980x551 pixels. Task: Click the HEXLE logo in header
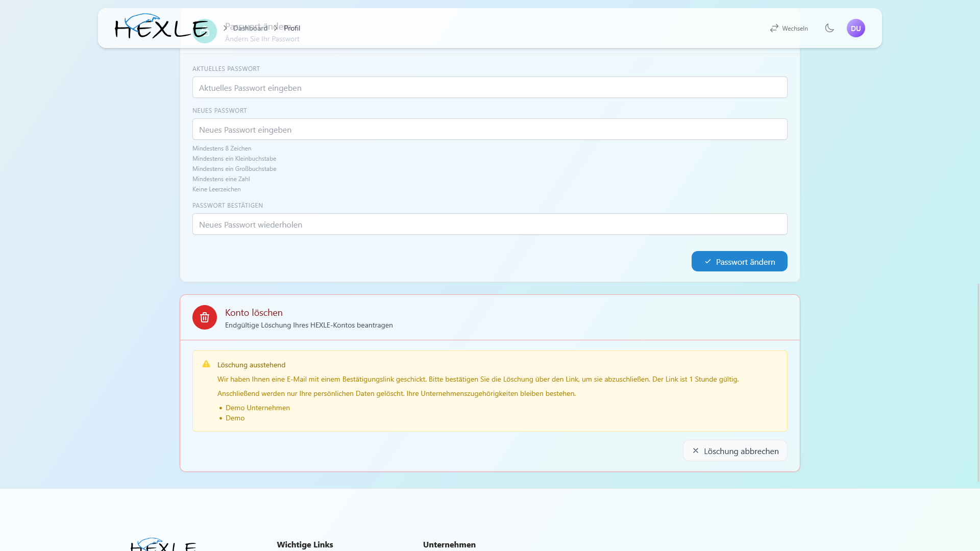161,27
